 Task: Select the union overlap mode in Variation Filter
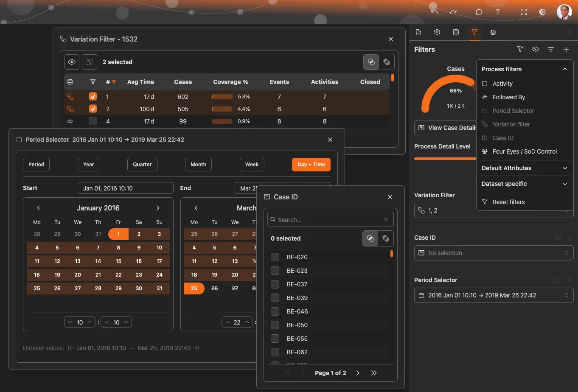[x=371, y=62]
